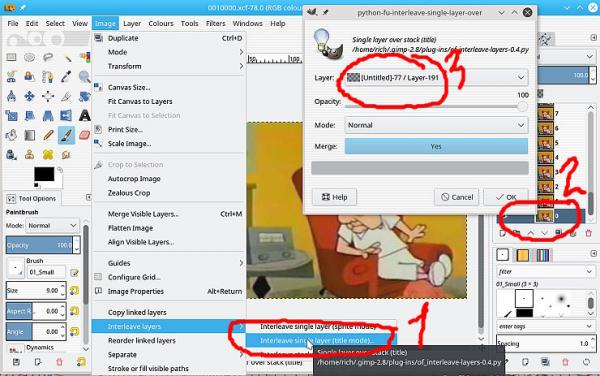The width and height of the screenshot is (600, 376).
Task: Open the Layer dropdown in dialog
Action: pos(436,78)
